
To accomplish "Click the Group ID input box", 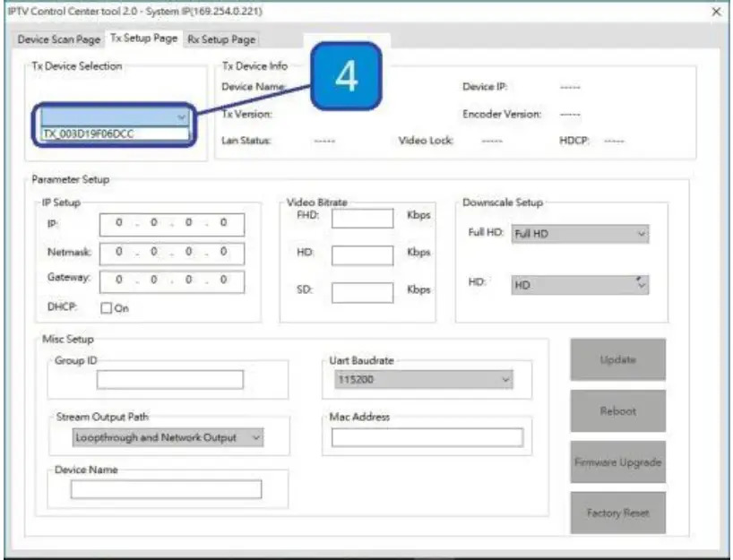I will pyautogui.click(x=169, y=380).
